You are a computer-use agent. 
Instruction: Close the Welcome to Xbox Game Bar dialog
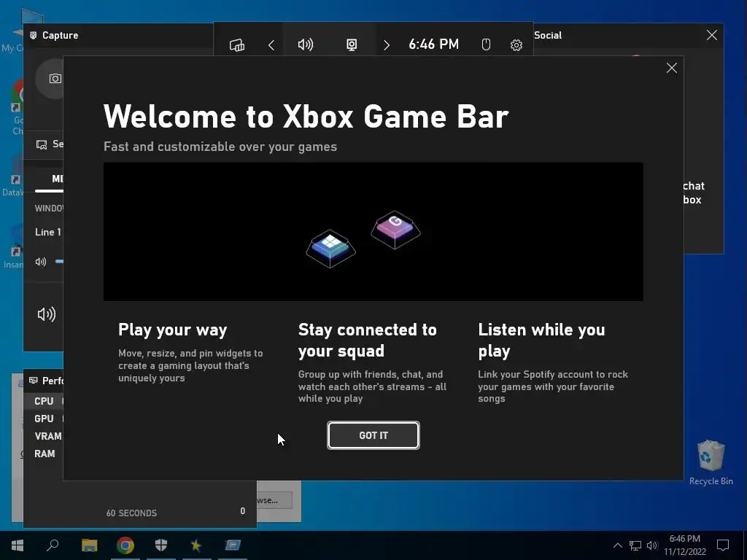point(672,68)
